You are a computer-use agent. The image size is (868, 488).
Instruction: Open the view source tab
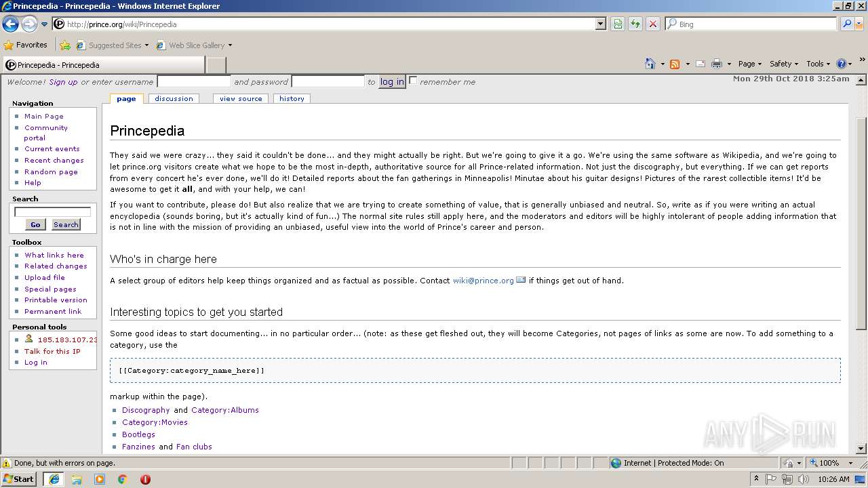tap(241, 98)
